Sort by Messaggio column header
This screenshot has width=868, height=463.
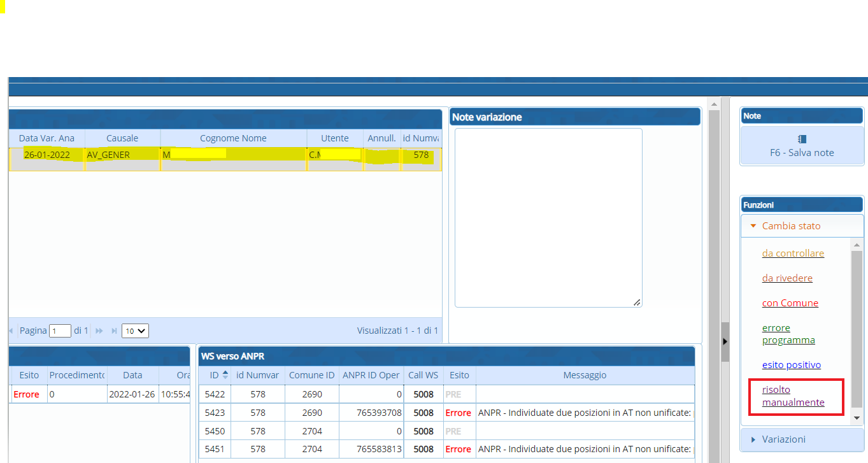pos(585,375)
